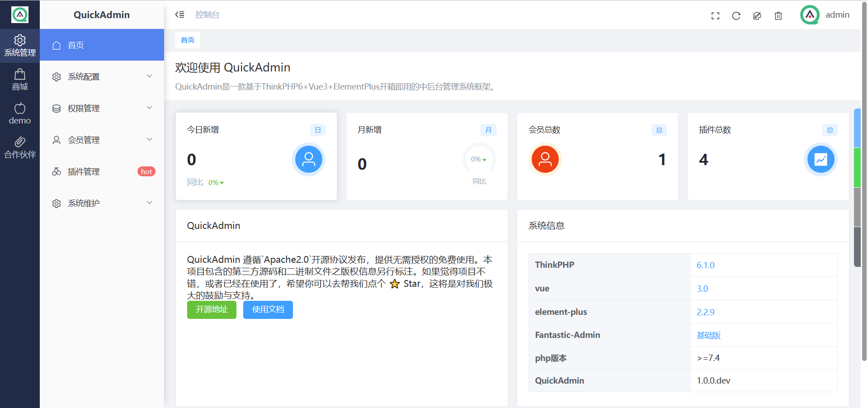The width and height of the screenshot is (868, 408).
Task: Click the blue 使用文档 button
Action: pos(268,309)
